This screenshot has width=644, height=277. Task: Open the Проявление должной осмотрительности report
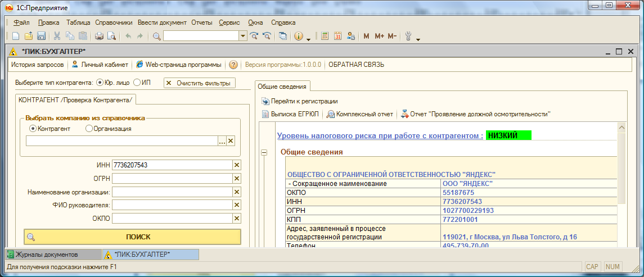476,114
